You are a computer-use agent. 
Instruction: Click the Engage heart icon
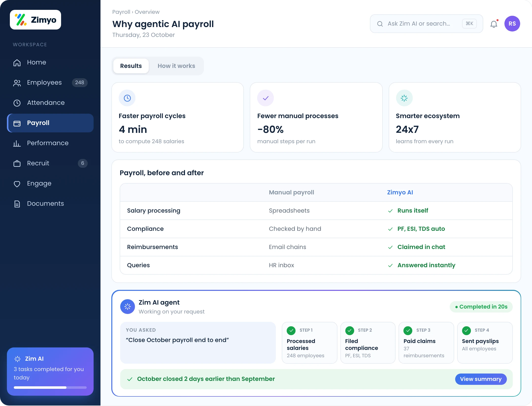(x=17, y=184)
